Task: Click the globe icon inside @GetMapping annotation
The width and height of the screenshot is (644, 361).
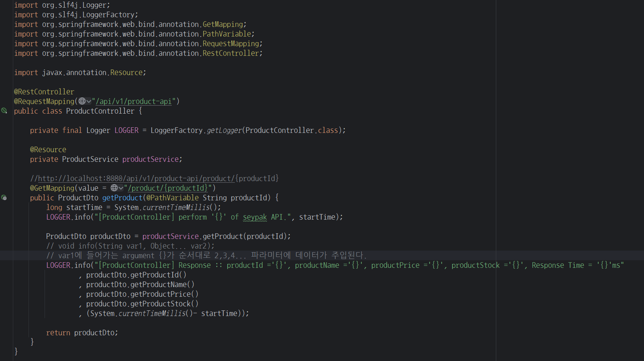Action: [x=114, y=188]
